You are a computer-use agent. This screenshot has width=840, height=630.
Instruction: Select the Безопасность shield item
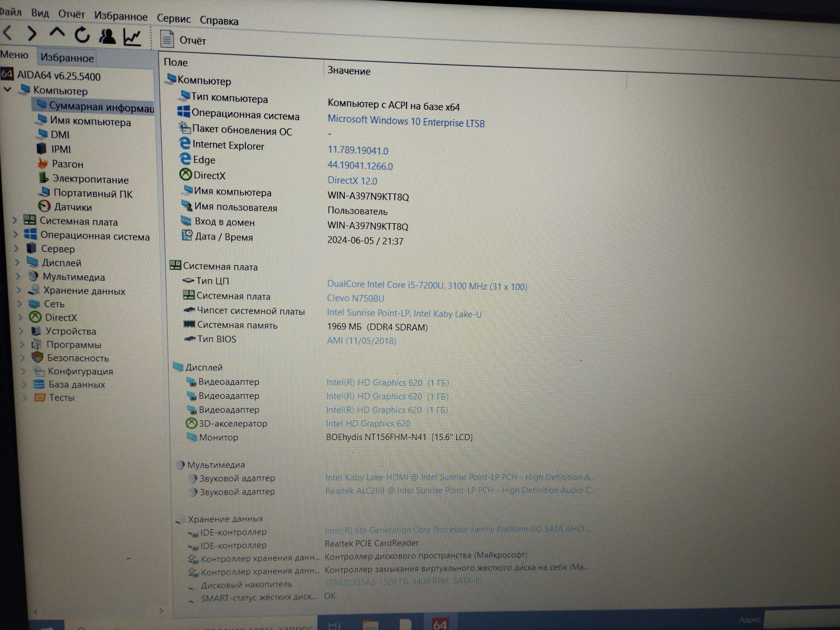point(70,358)
